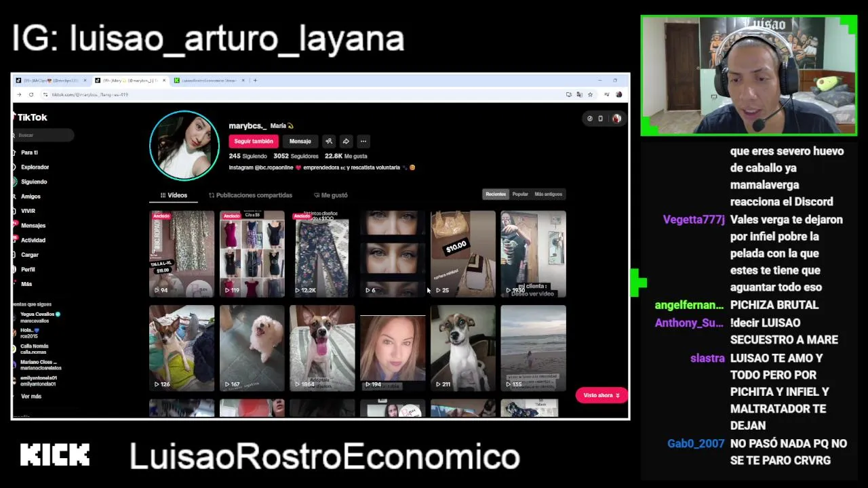The image size is (868, 488).
Task: Open Yegua Cevallos followed account
Action: coord(37,317)
